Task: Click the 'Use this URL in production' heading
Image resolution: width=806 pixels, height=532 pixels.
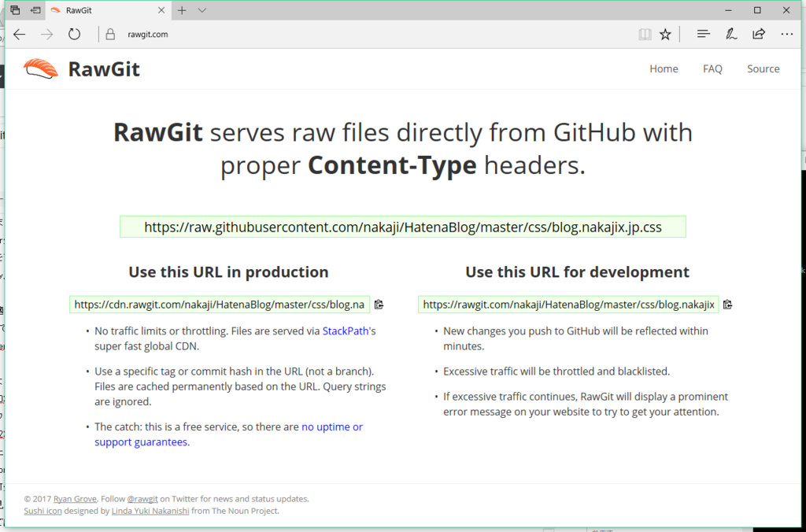Action: pos(228,272)
